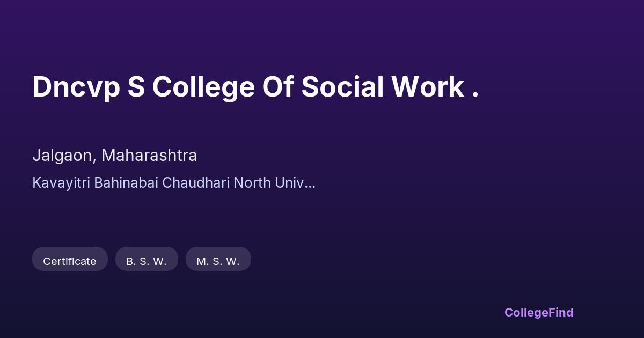
Task: Expand the truncated university name ellipsis
Action: 310,183
